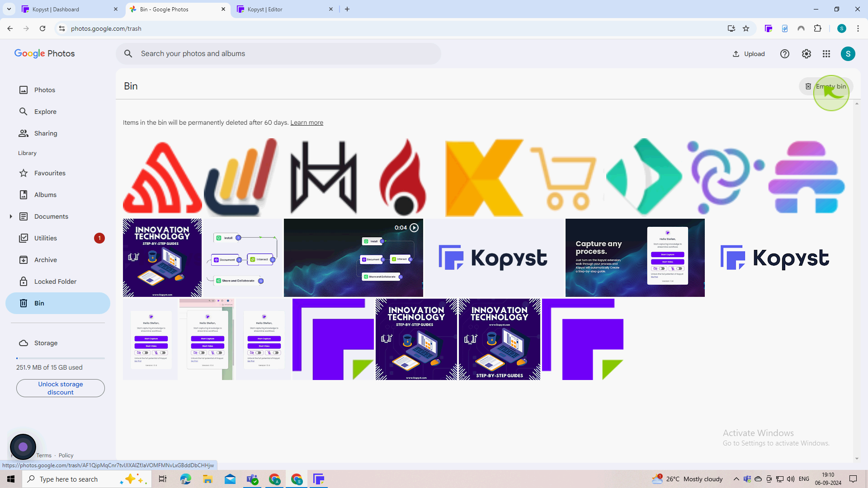The height and width of the screenshot is (488, 868).
Task: Open the yellow X logo thumbnail
Action: (x=484, y=177)
